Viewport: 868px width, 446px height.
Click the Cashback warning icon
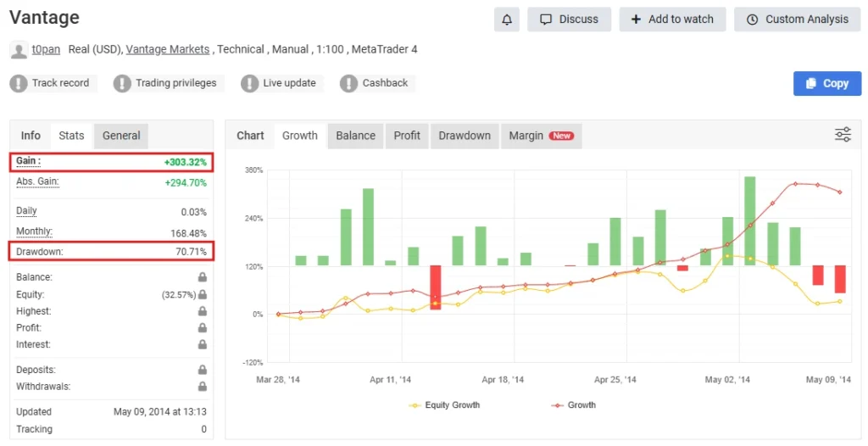(348, 83)
